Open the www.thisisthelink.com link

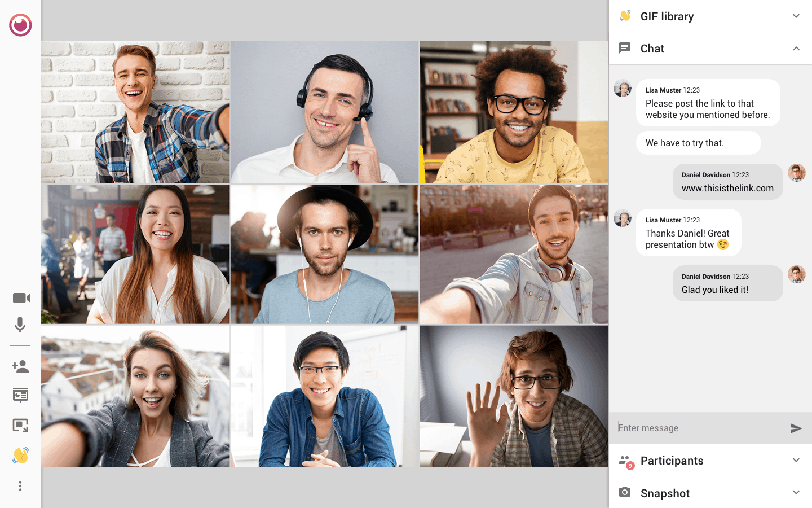(x=727, y=188)
